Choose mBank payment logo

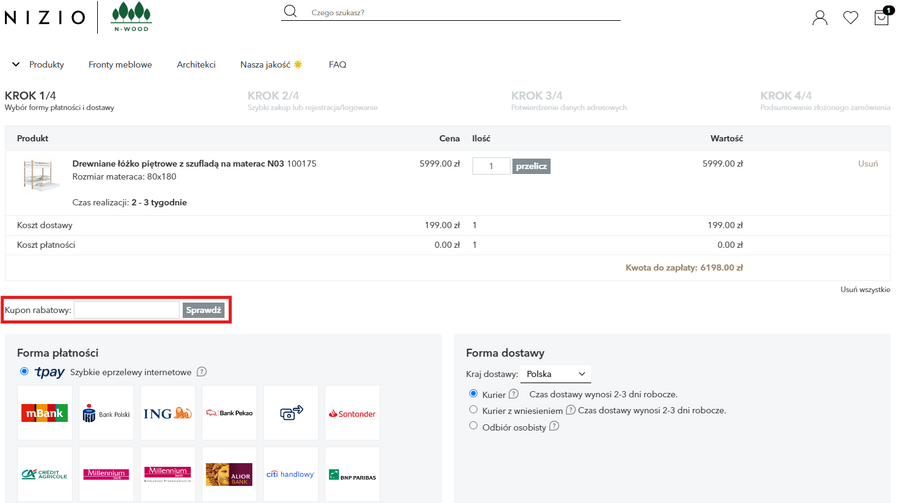tap(45, 413)
